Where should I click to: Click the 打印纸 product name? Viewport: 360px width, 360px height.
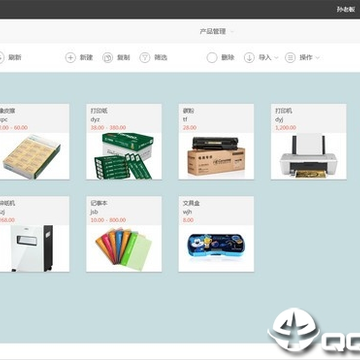coord(99,111)
